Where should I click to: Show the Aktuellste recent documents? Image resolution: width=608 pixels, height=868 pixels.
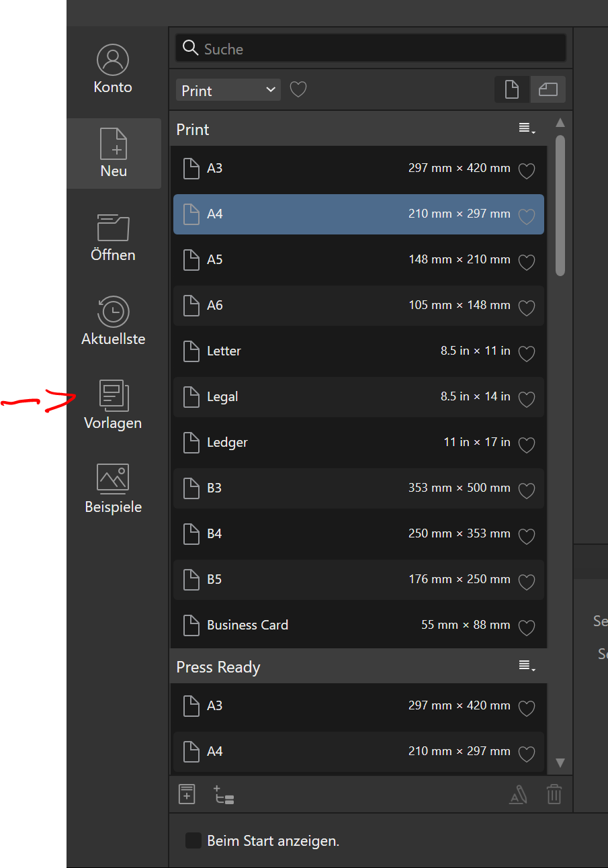(x=112, y=320)
